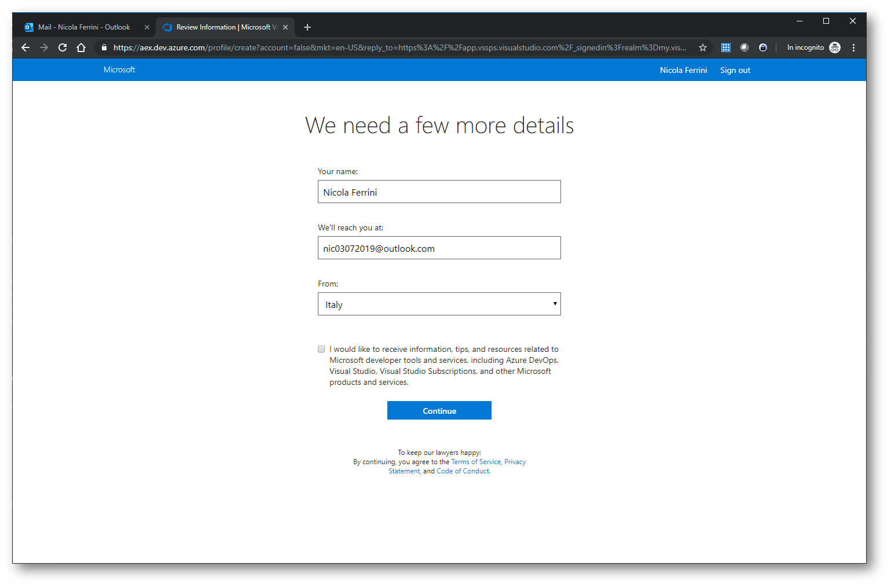The height and width of the screenshot is (588, 891).
Task: Open the browser home page icon
Action: (81, 47)
